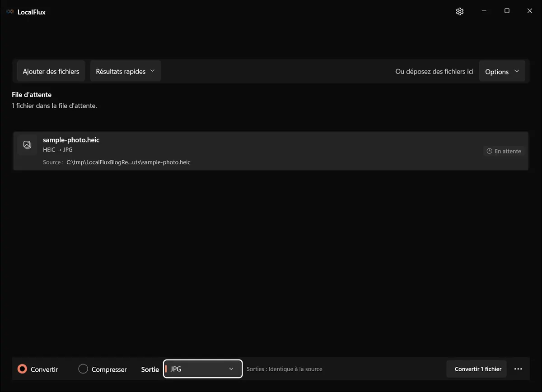
Task: Click the Ou déposez des fichiers ici drop area
Action: point(434,71)
